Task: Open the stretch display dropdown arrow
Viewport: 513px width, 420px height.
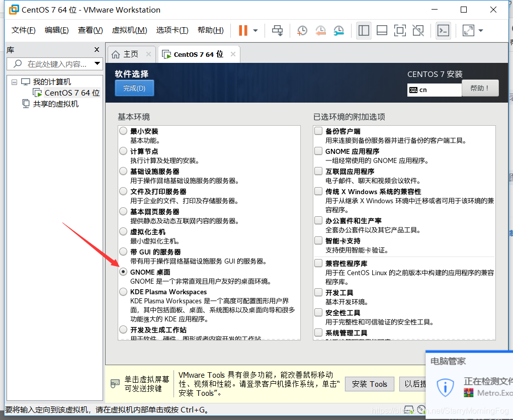Action: (x=481, y=31)
